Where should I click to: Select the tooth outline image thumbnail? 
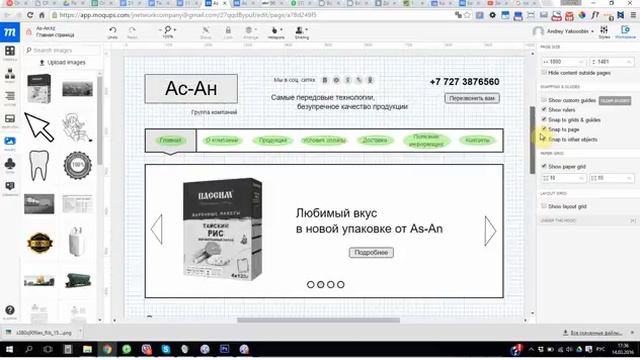(39, 165)
